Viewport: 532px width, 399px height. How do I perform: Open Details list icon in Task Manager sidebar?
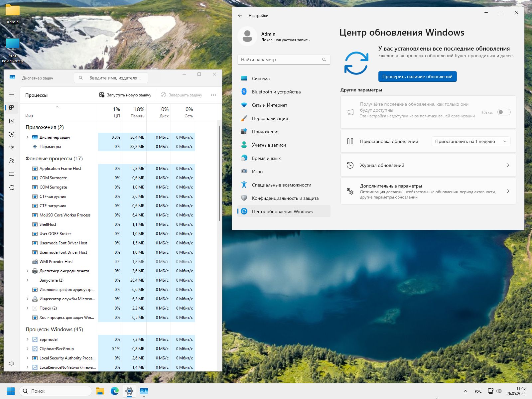pos(12,174)
